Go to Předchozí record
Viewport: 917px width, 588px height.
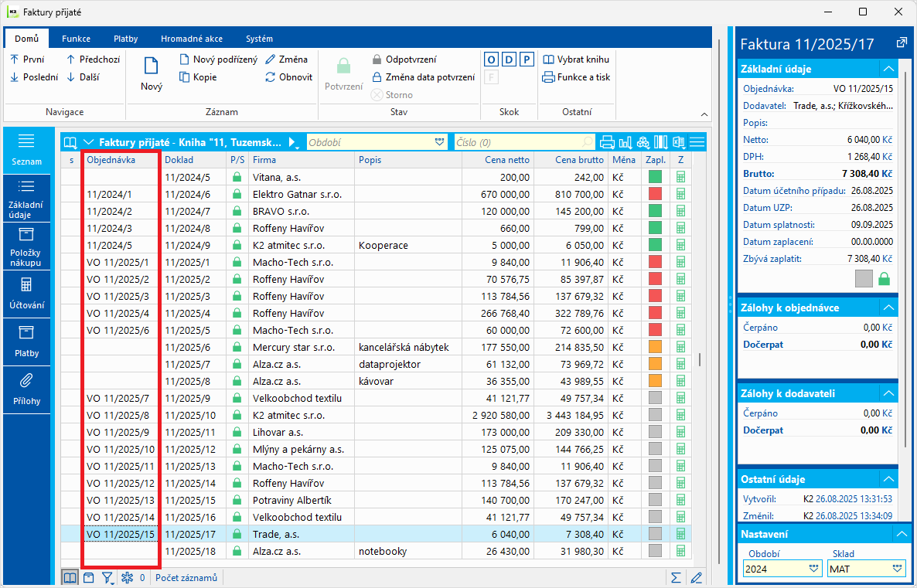93,59
